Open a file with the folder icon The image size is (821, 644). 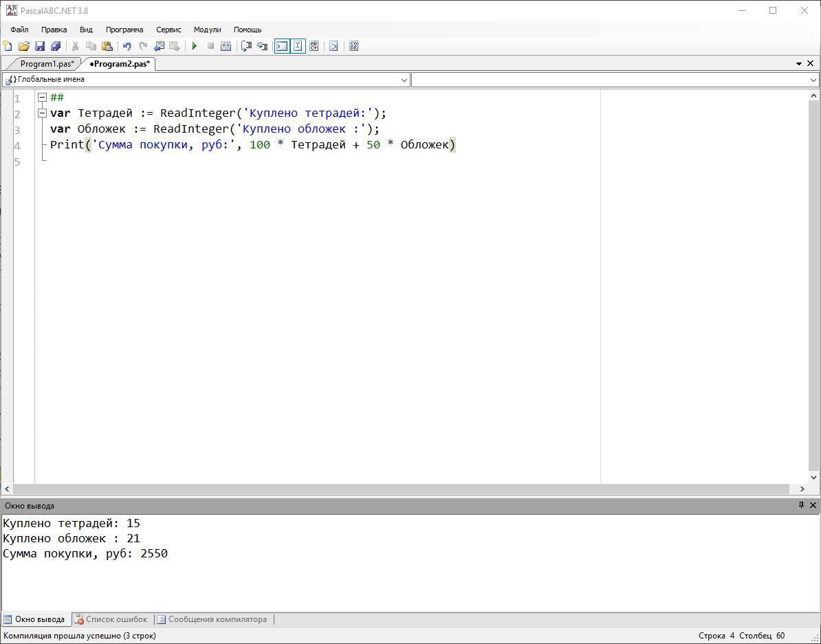click(x=24, y=46)
